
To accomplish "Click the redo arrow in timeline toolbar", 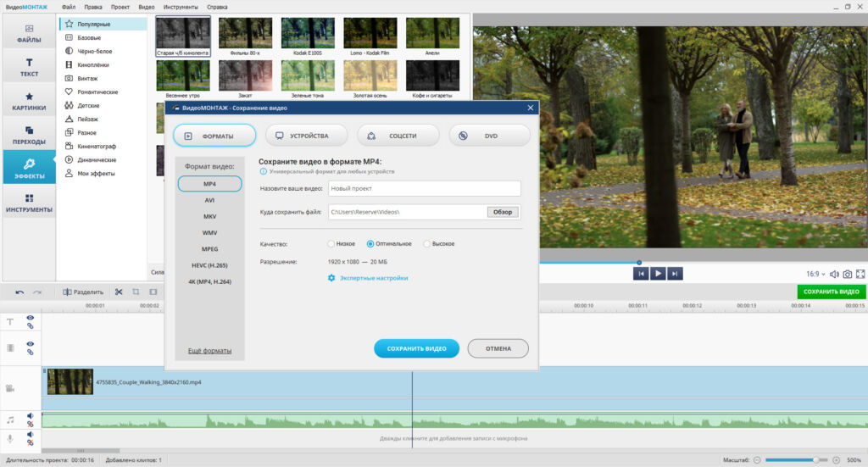I will coord(37,292).
